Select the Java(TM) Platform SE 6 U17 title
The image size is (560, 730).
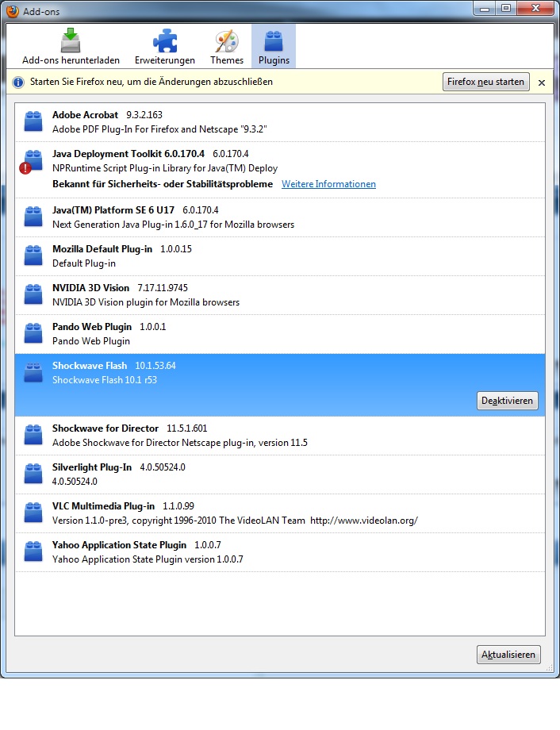tap(113, 210)
